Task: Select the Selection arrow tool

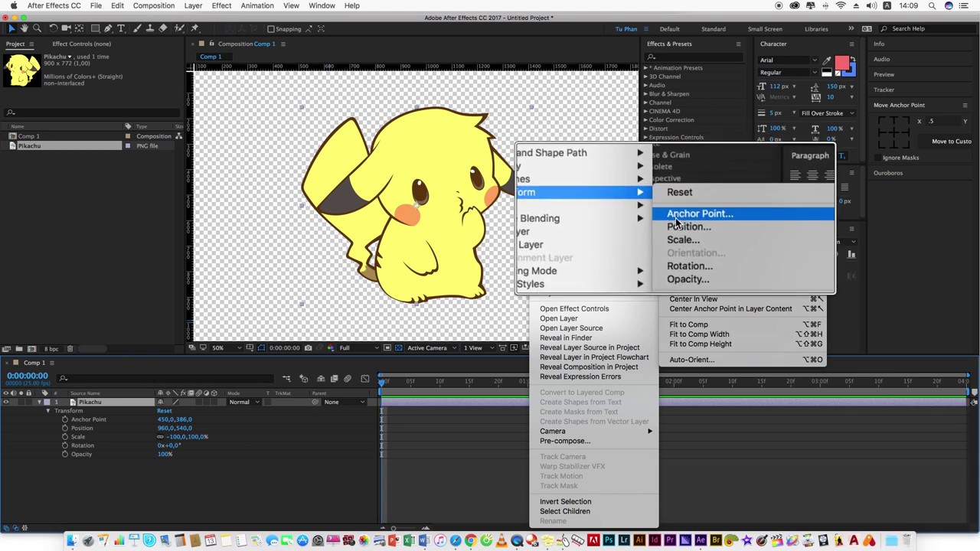Action: (11, 28)
